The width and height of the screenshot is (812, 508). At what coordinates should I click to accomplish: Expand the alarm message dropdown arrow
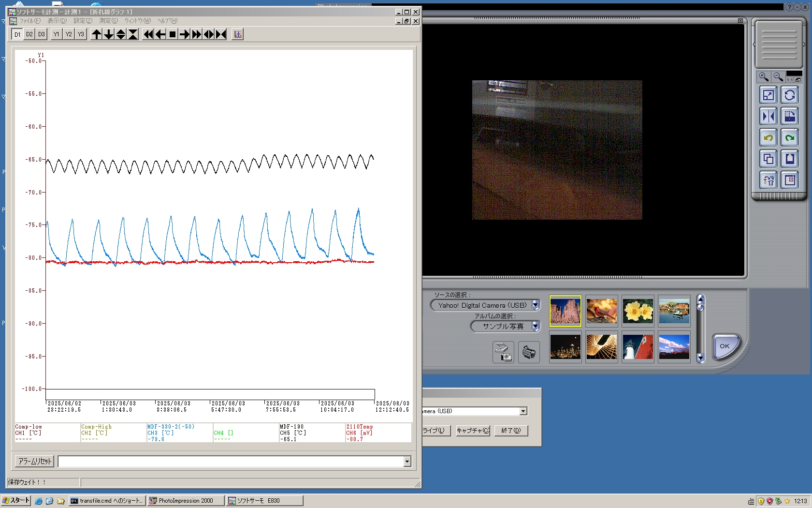(407, 462)
